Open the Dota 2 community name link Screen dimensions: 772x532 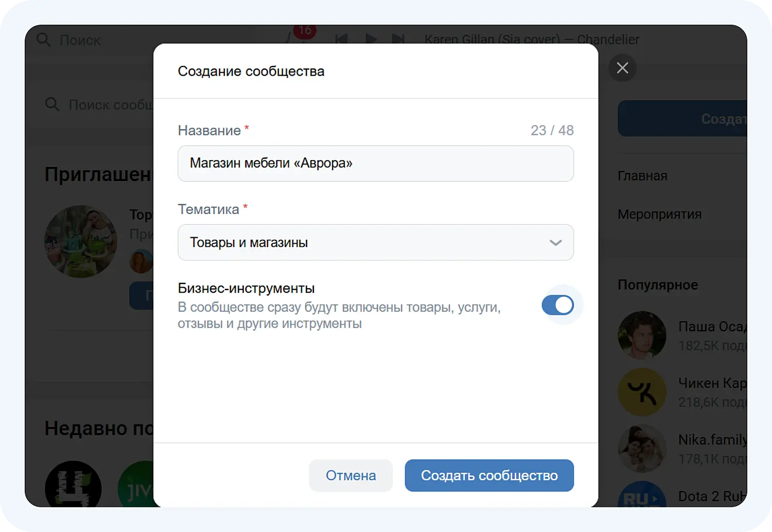coord(712,496)
